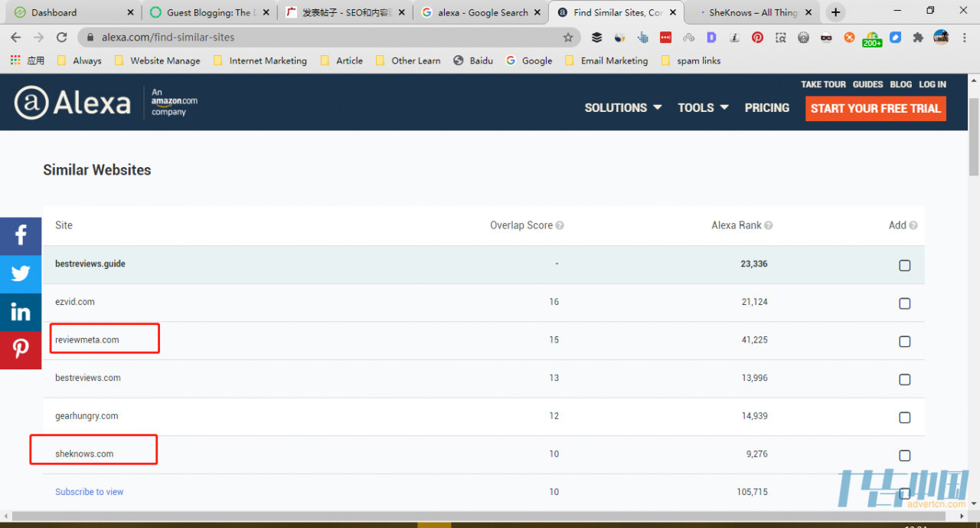Share on Facebook via sidebar icon
Screen dimensions: 980x528
click(21, 236)
